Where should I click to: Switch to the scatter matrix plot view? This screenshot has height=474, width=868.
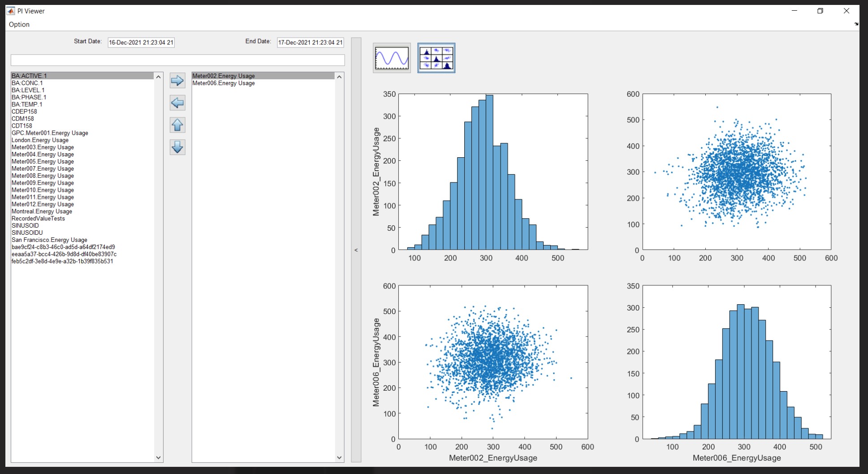(436, 58)
